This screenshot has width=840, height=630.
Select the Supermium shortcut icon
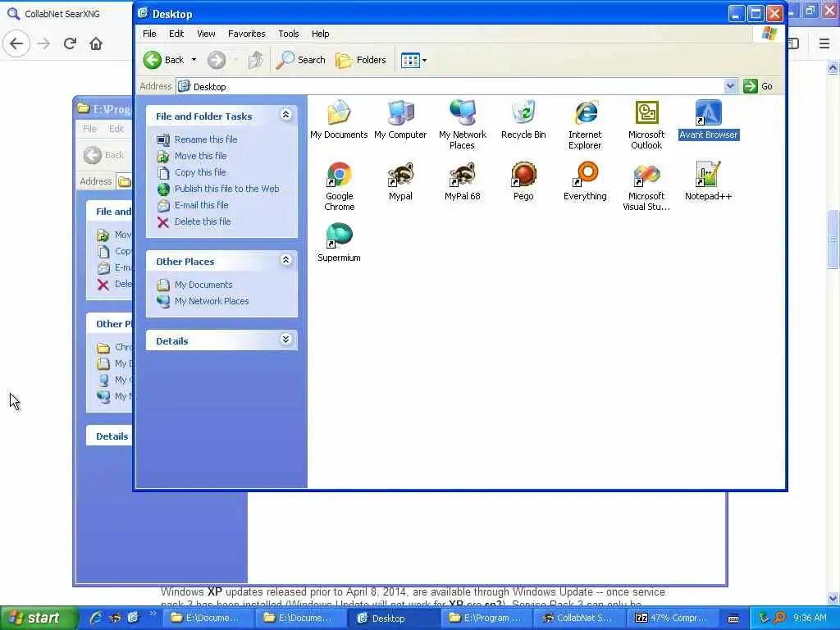click(339, 243)
